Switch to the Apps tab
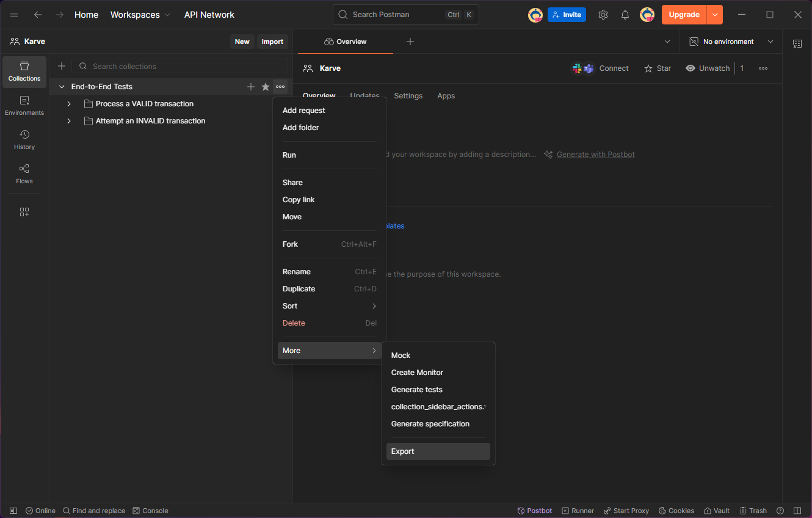This screenshot has width=812, height=518. [x=446, y=96]
